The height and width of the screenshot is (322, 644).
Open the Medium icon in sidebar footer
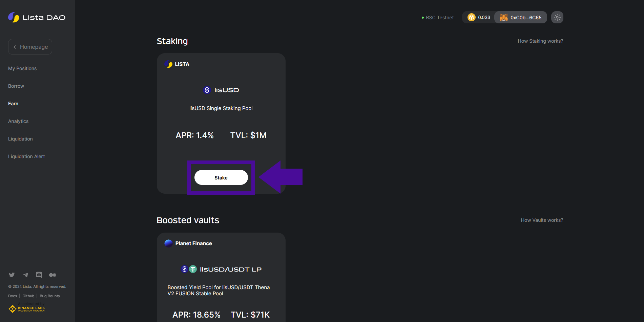click(53, 275)
